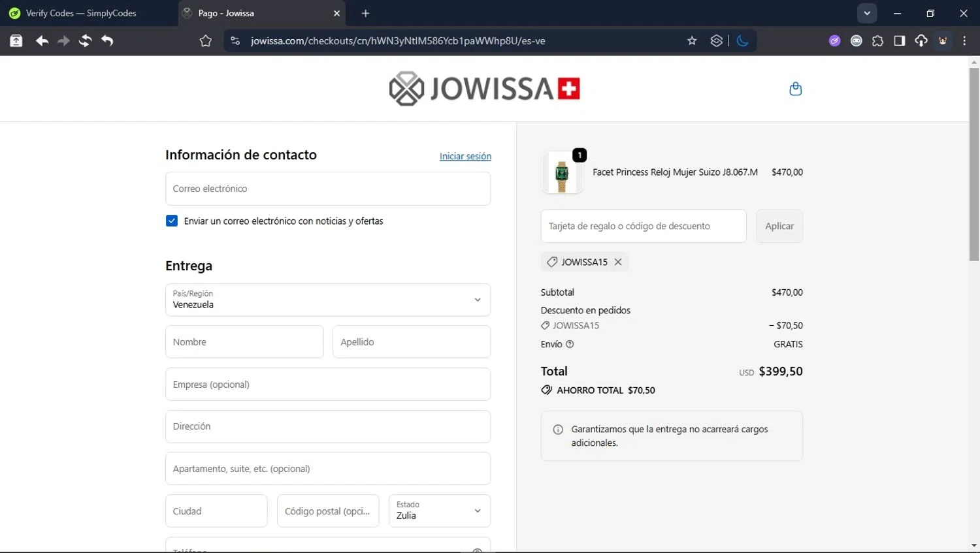
Task: Click the Aplicar discount button
Action: (779, 226)
